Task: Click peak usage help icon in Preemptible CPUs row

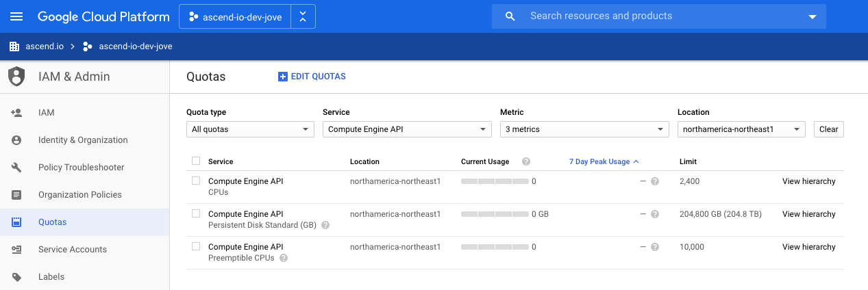Action: 655,247
